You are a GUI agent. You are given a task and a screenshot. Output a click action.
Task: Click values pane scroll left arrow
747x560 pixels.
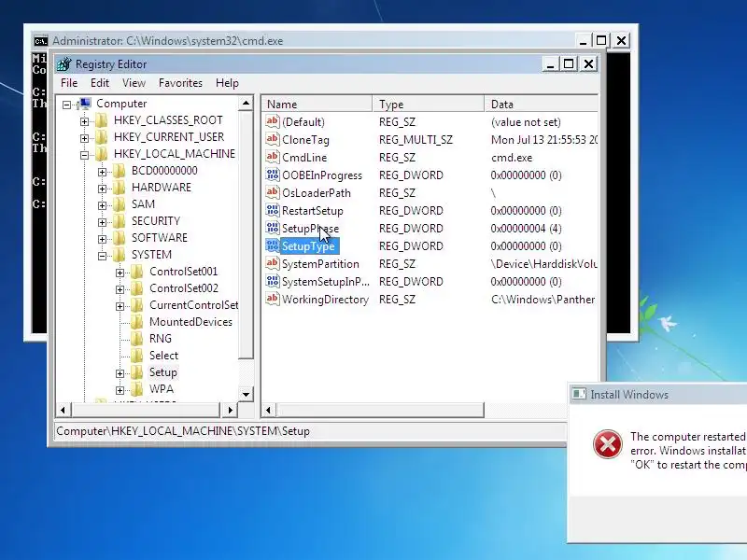pos(268,410)
